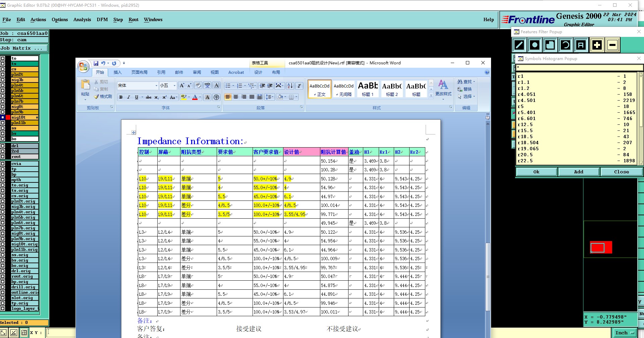Expand the font color dropdown arrow
Viewport: 644px width, 338px height.
(200, 97)
